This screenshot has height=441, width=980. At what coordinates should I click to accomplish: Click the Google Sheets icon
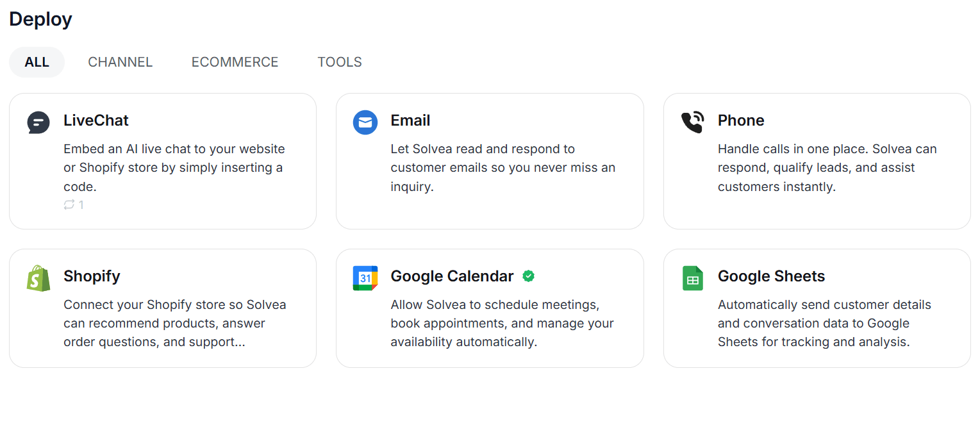click(x=692, y=278)
